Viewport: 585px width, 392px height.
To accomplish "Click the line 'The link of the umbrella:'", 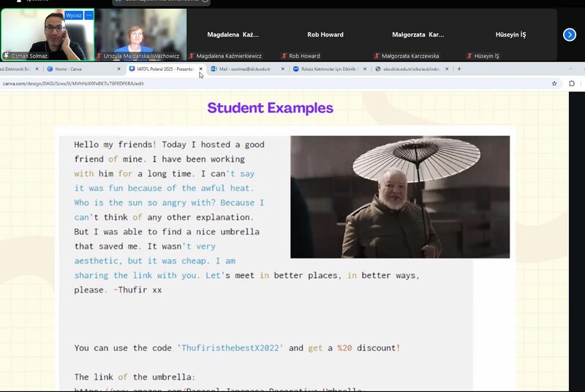I will pyautogui.click(x=135, y=377).
